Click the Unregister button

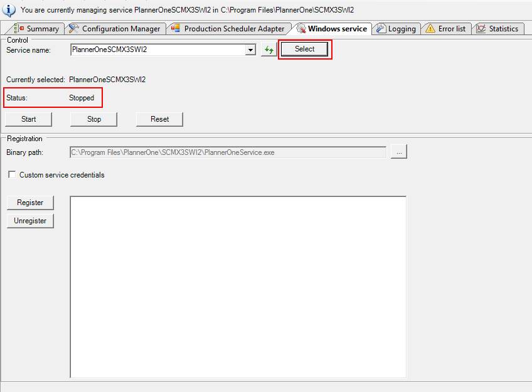pyautogui.click(x=30, y=221)
